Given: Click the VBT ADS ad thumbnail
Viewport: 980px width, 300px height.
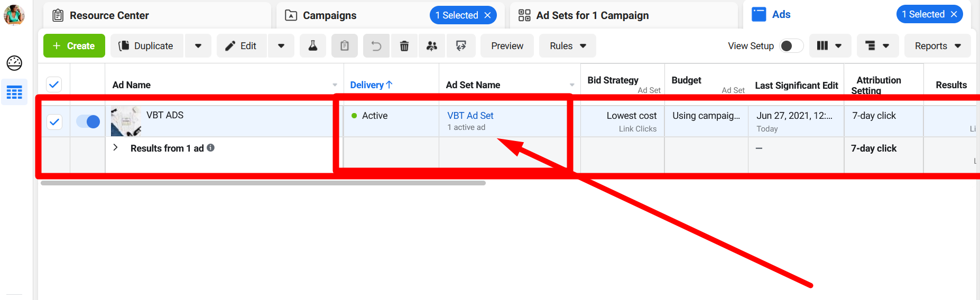Looking at the screenshot, I should click(x=126, y=121).
